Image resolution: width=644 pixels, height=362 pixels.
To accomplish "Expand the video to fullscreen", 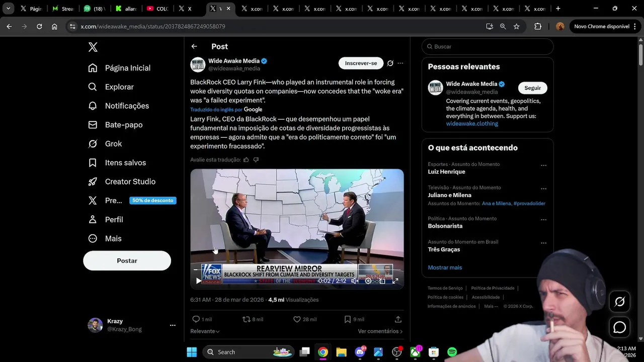I will point(395,281).
